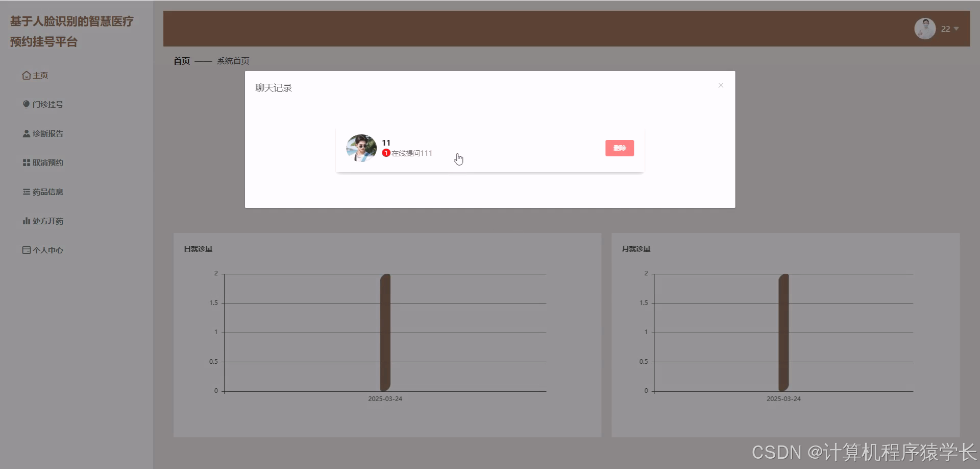Click the bar in the 日就诊量 chart
The height and width of the screenshot is (469, 980).
point(385,333)
